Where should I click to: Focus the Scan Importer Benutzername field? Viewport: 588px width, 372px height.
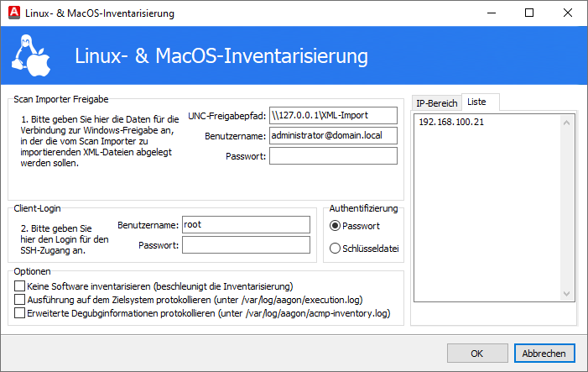333,135
